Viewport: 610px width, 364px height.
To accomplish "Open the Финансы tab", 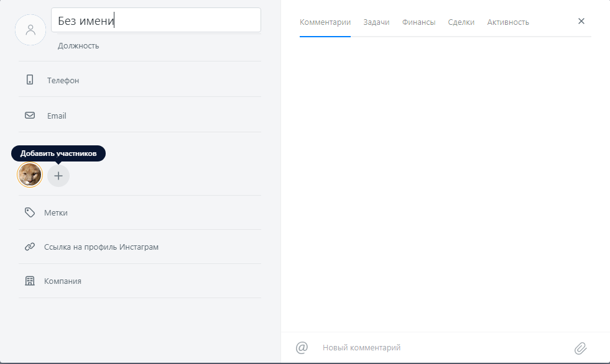I will 418,22.
